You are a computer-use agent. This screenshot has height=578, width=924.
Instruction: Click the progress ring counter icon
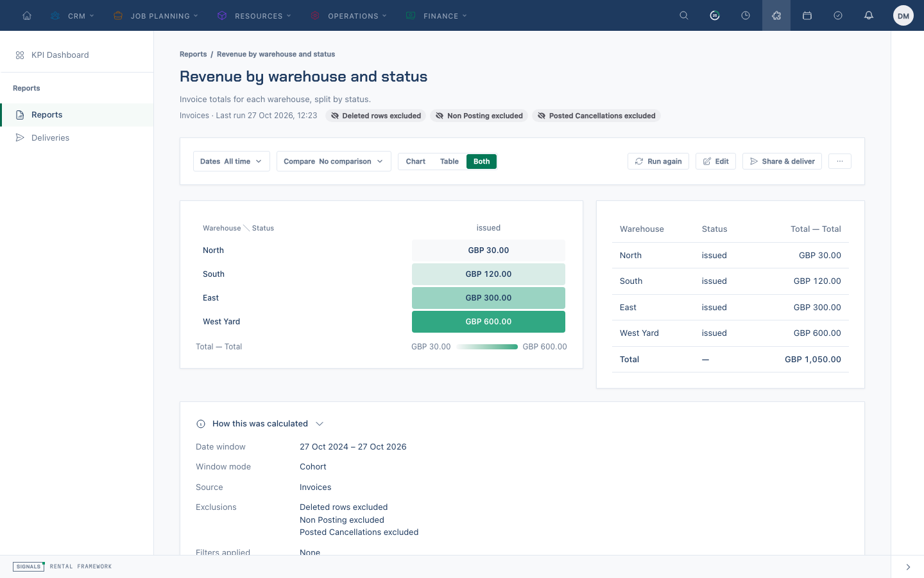pyautogui.click(x=715, y=15)
